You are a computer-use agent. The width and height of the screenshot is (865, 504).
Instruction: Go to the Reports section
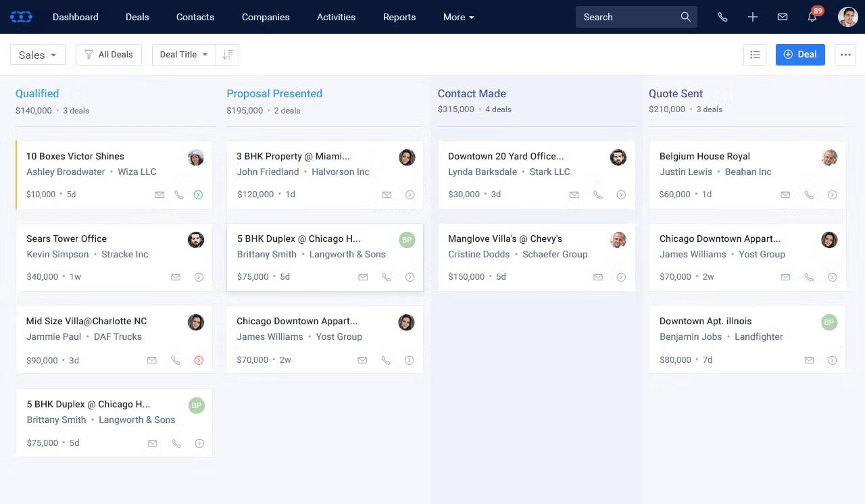point(399,17)
